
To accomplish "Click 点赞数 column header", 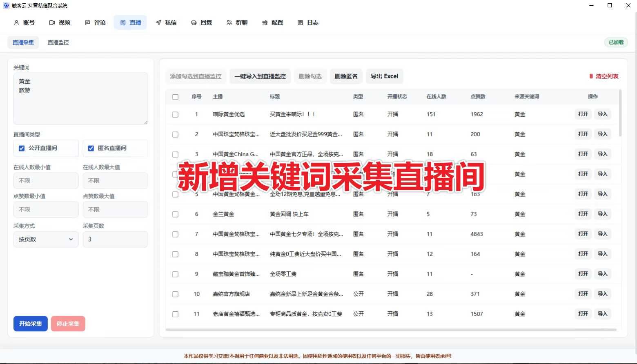I will [478, 97].
